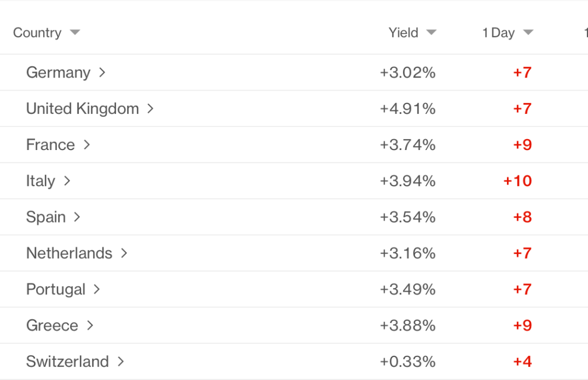Image resolution: width=588 pixels, height=380 pixels.
Task: Select Italy's +3.94% yield value
Action: point(408,181)
